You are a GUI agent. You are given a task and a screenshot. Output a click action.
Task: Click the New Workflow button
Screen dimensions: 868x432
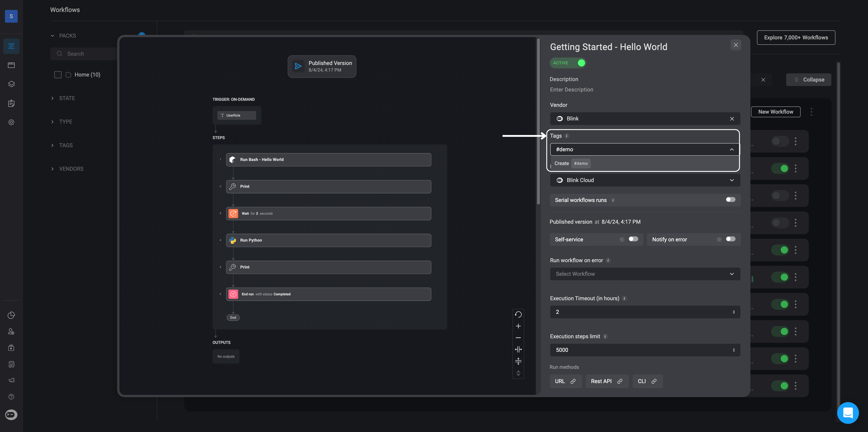tap(776, 112)
